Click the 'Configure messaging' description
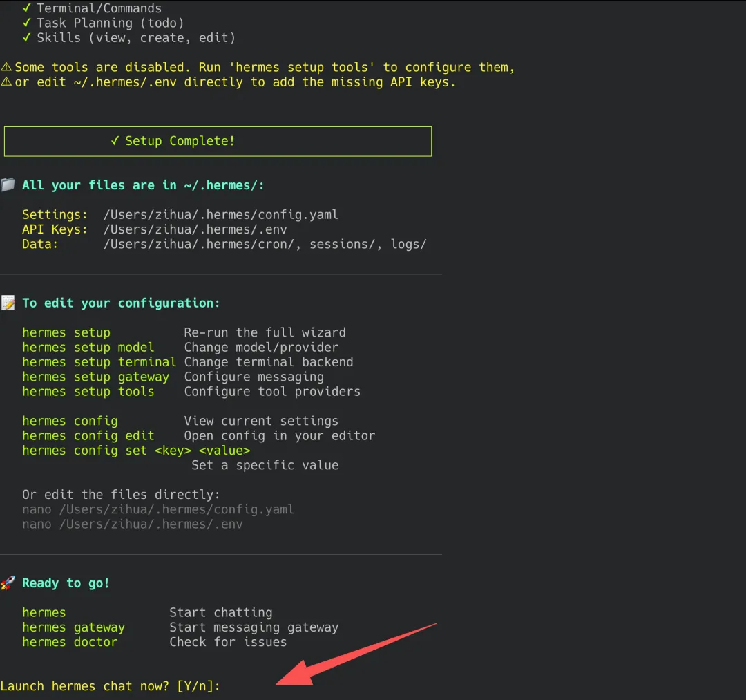 (x=254, y=377)
